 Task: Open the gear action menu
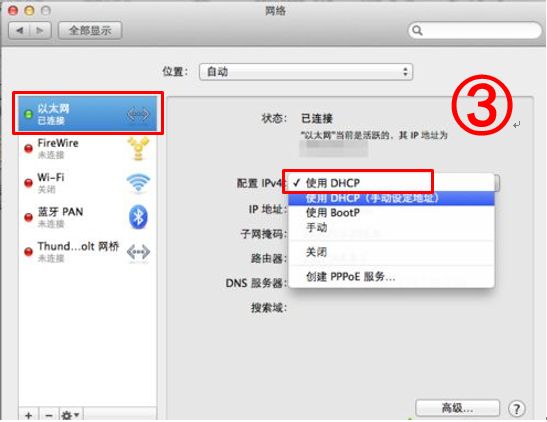70,415
